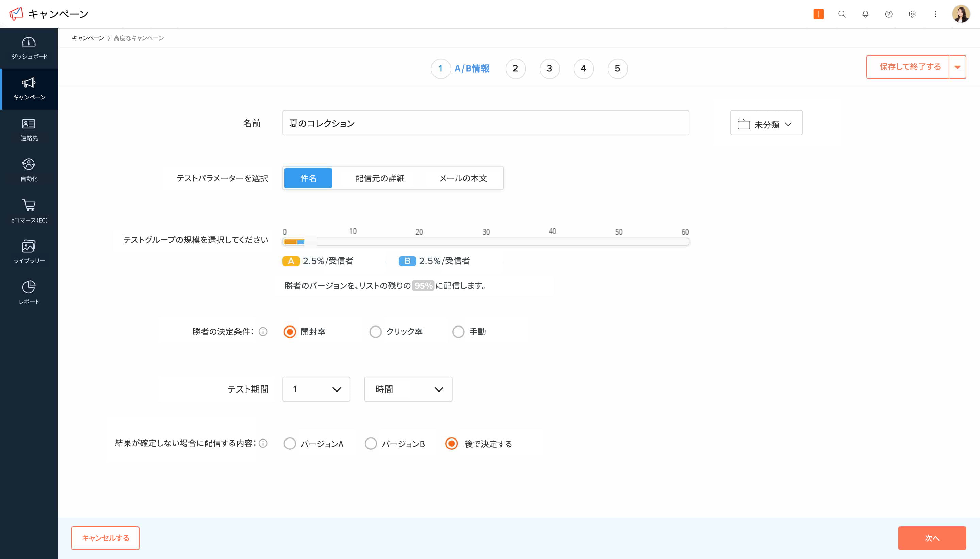
Task: Open the ダッシュボード panel from the sidebar
Action: coord(29,48)
